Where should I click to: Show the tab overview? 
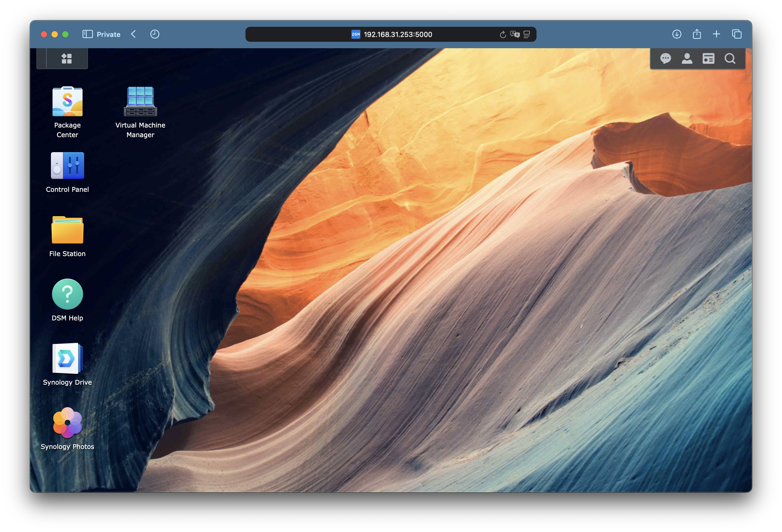[x=736, y=34]
